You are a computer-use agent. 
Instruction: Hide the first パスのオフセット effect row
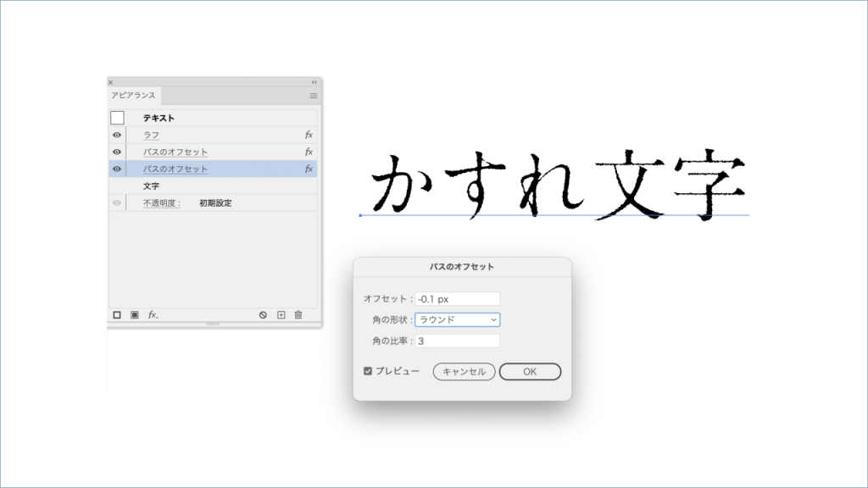[x=117, y=152]
